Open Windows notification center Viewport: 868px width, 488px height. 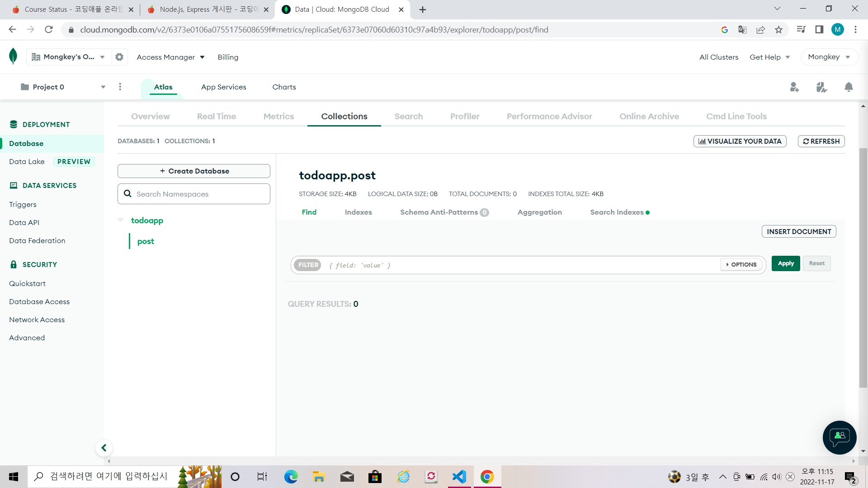pyautogui.click(x=850, y=477)
